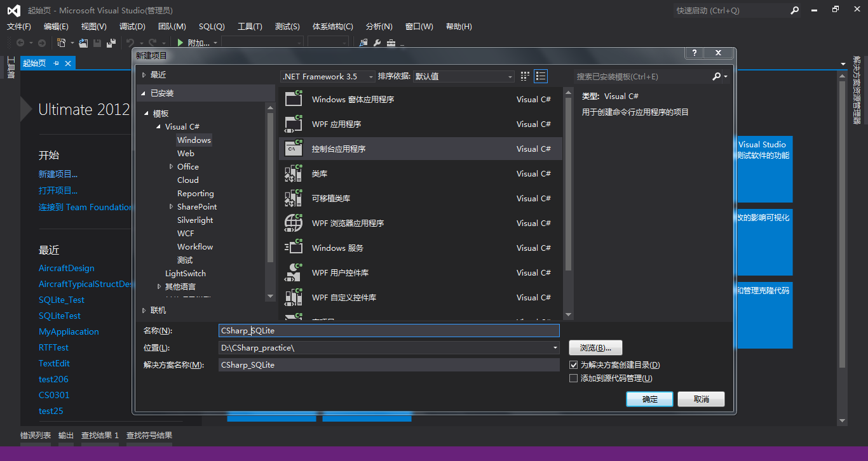Click the Save All toolbar icon

(111, 43)
